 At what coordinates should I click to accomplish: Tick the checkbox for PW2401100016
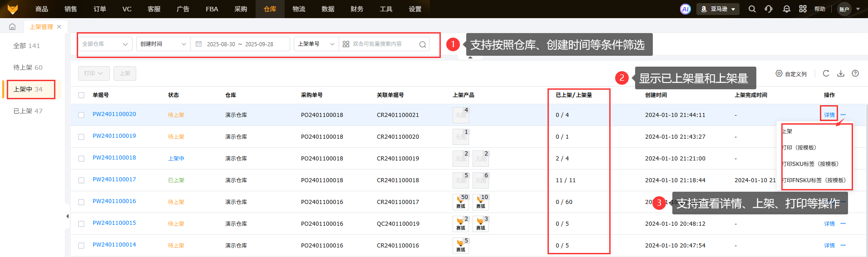point(81,202)
